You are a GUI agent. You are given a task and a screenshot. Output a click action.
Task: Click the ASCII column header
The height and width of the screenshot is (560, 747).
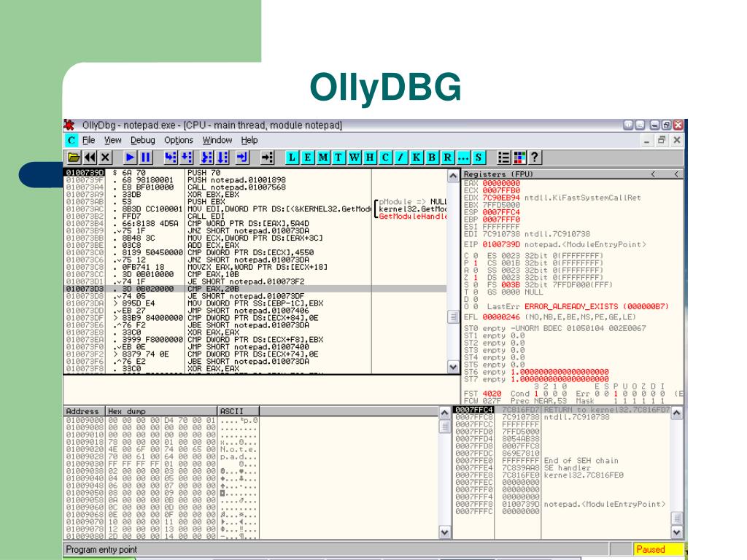(239, 411)
